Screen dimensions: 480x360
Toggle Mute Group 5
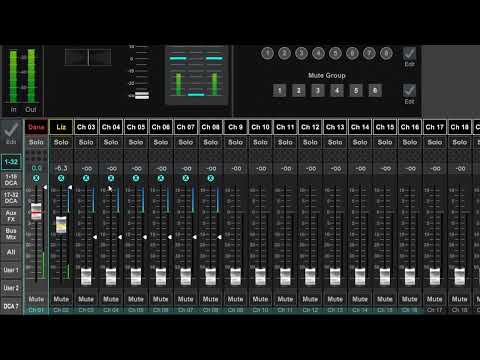pyautogui.click(x=356, y=90)
